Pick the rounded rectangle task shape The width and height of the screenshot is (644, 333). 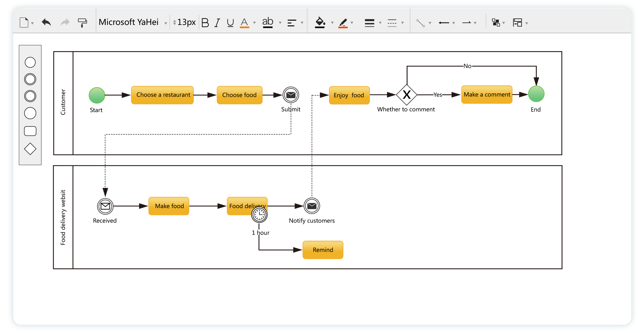pos(30,131)
